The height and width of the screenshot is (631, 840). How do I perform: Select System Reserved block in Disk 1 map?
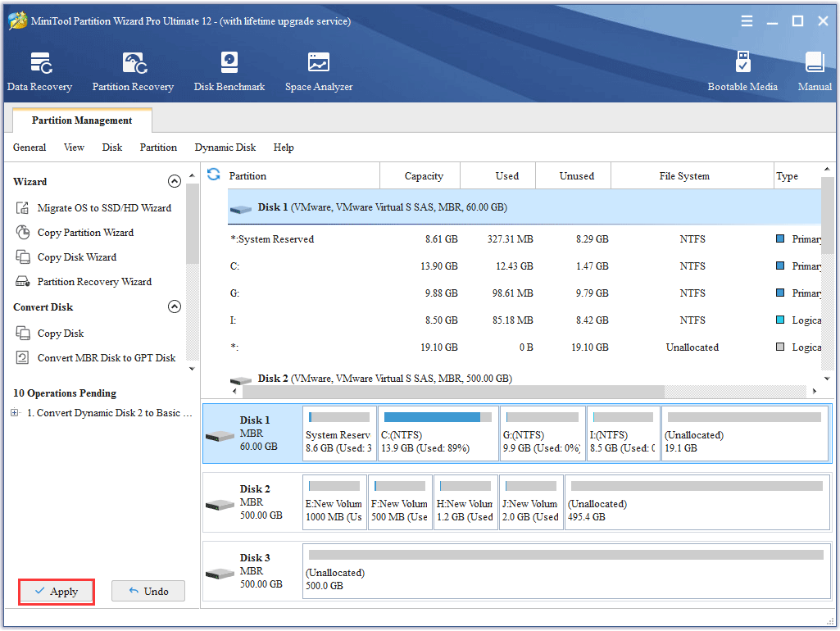click(339, 434)
